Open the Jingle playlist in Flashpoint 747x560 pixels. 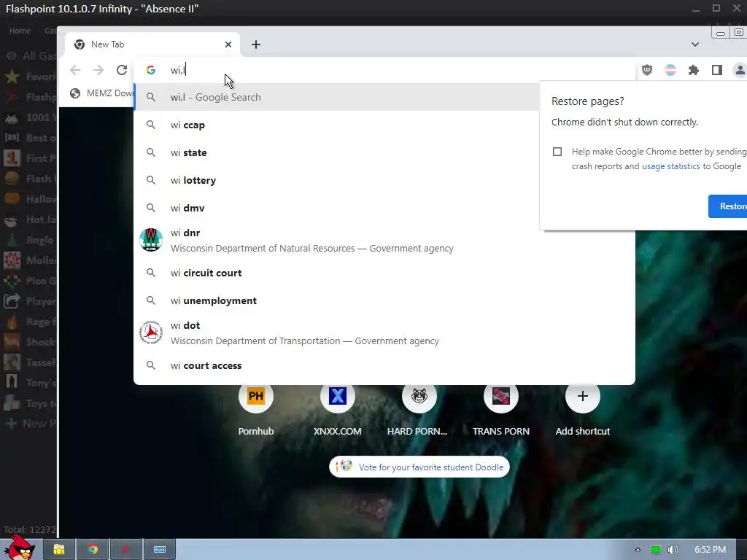(29, 240)
